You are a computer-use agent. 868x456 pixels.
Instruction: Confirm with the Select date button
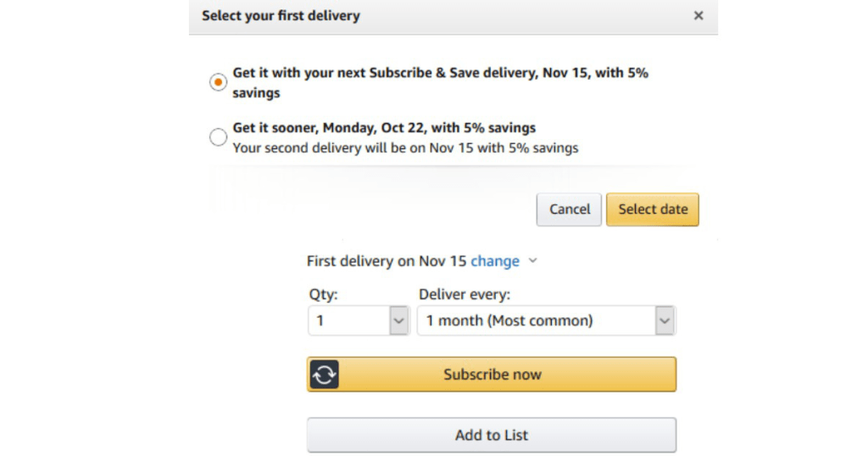point(653,209)
